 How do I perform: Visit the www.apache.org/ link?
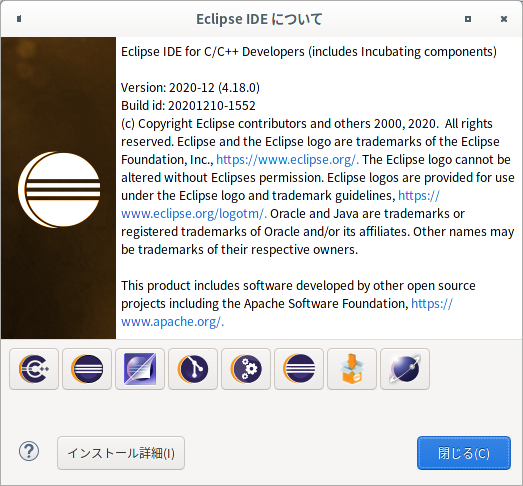pos(172,322)
